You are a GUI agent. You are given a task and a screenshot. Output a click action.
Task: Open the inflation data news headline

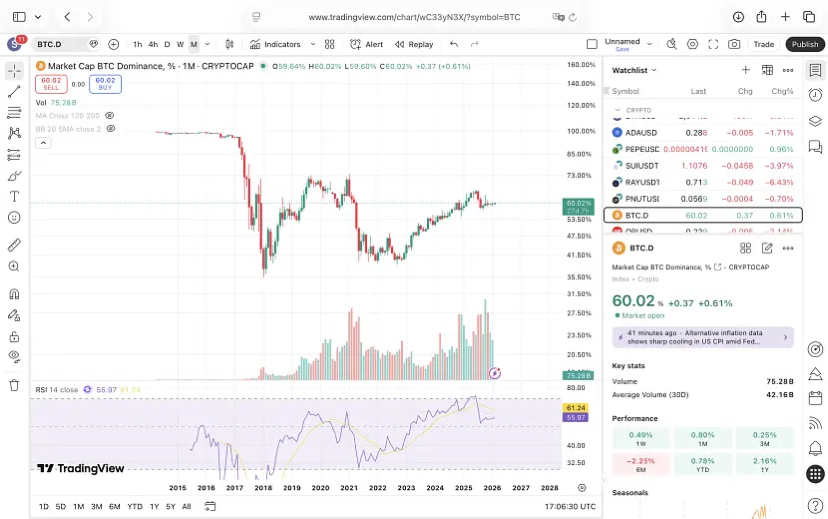[x=703, y=337]
